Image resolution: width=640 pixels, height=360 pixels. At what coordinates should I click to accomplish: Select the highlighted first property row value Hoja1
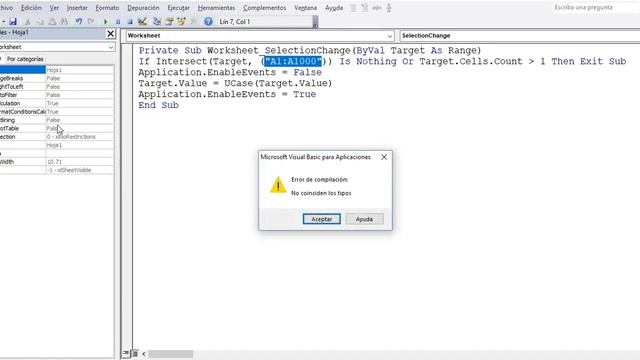(x=80, y=70)
